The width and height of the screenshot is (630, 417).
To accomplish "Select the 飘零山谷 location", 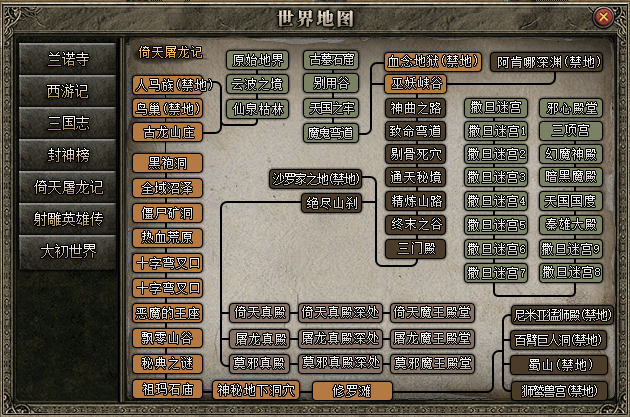I will click(x=168, y=338).
